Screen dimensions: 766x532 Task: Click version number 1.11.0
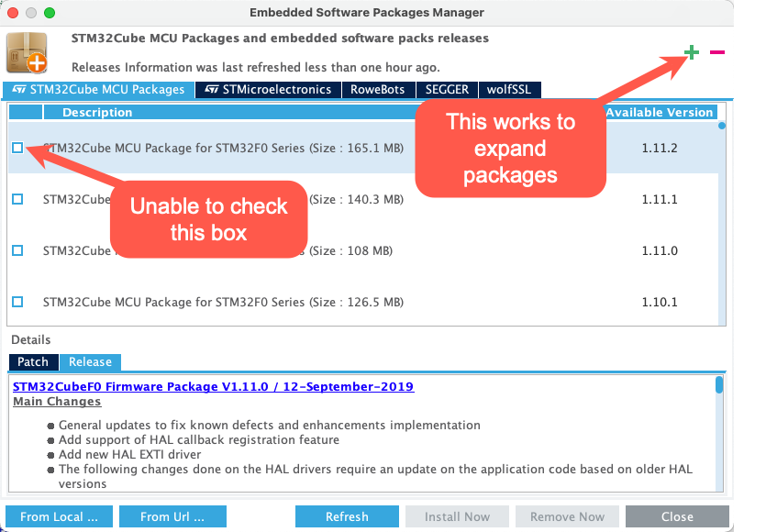660,250
